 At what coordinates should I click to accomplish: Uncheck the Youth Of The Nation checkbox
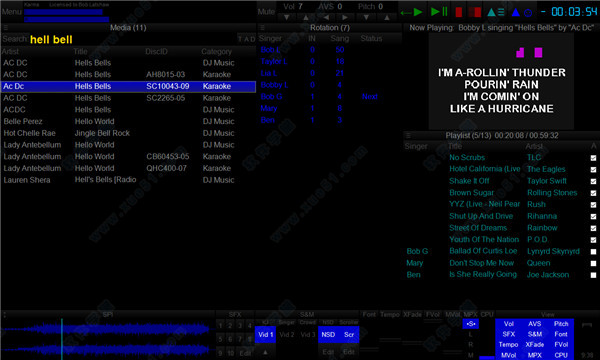point(593,240)
